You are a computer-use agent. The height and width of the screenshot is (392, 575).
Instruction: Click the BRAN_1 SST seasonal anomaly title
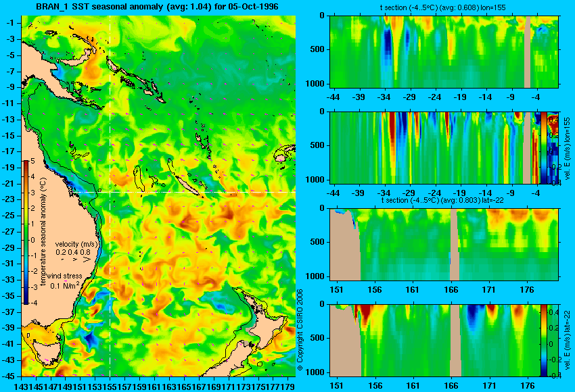[x=157, y=6]
